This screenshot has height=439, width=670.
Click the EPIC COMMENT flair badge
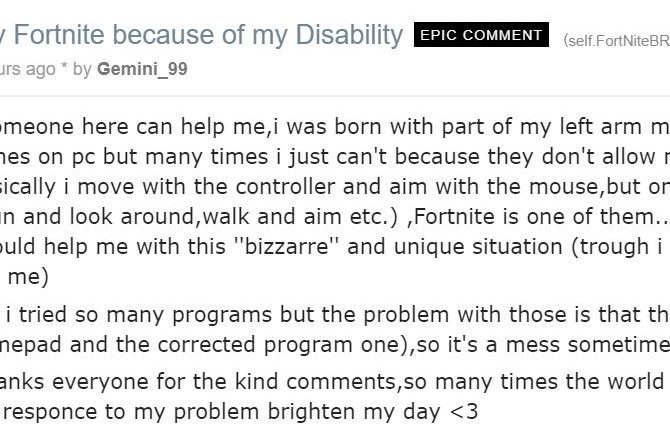(x=481, y=35)
